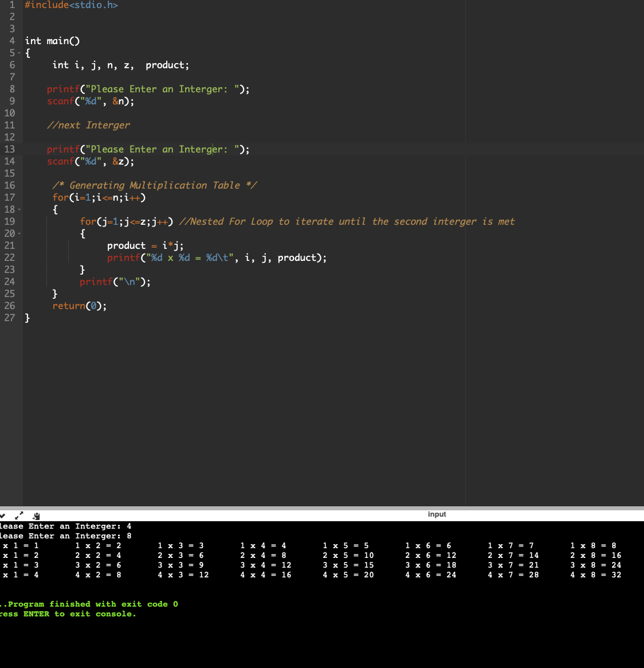Click '3 x 4 = 12' in console output

pos(266,565)
